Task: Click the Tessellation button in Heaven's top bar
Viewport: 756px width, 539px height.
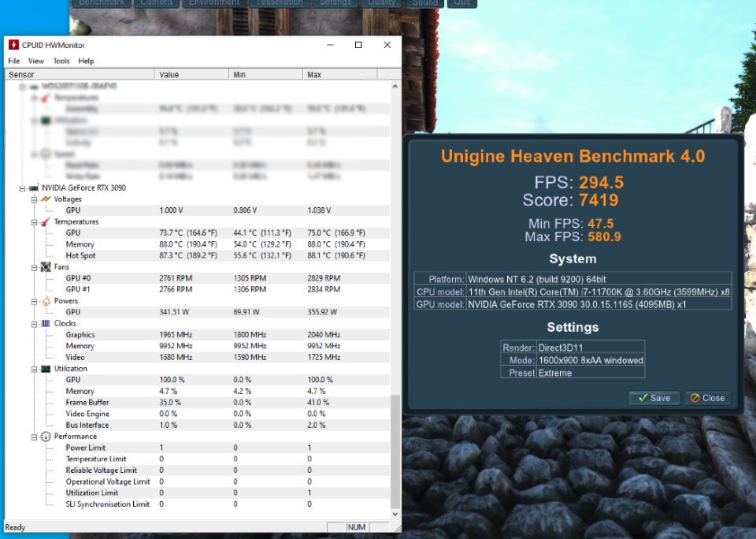Action: point(279,3)
